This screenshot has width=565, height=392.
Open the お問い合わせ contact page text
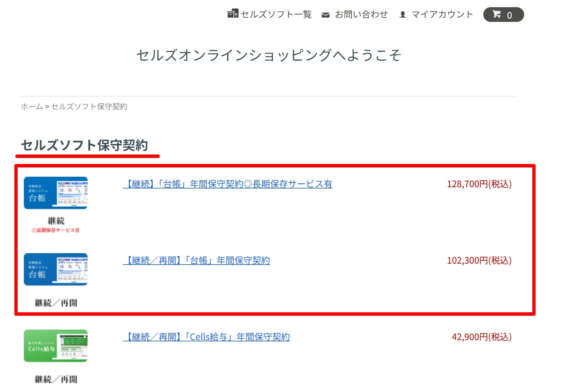coord(361,14)
